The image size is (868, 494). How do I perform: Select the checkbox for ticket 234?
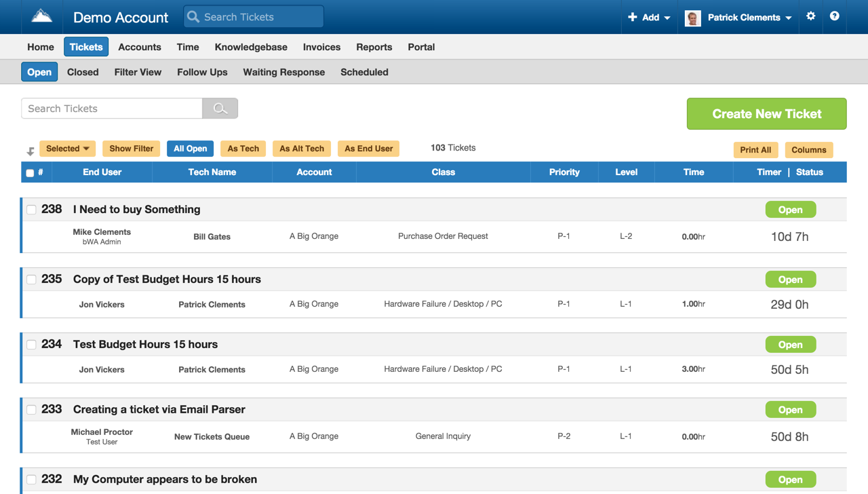click(x=31, y=345)
